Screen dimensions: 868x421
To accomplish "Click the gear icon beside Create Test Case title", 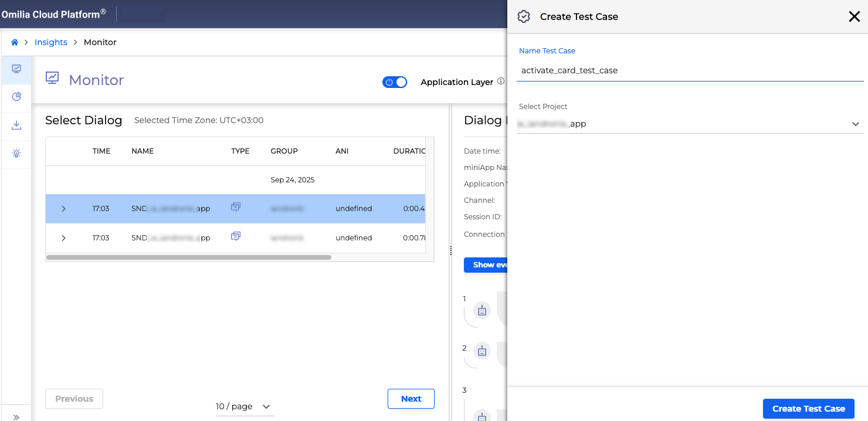I will tap(524, 16).
